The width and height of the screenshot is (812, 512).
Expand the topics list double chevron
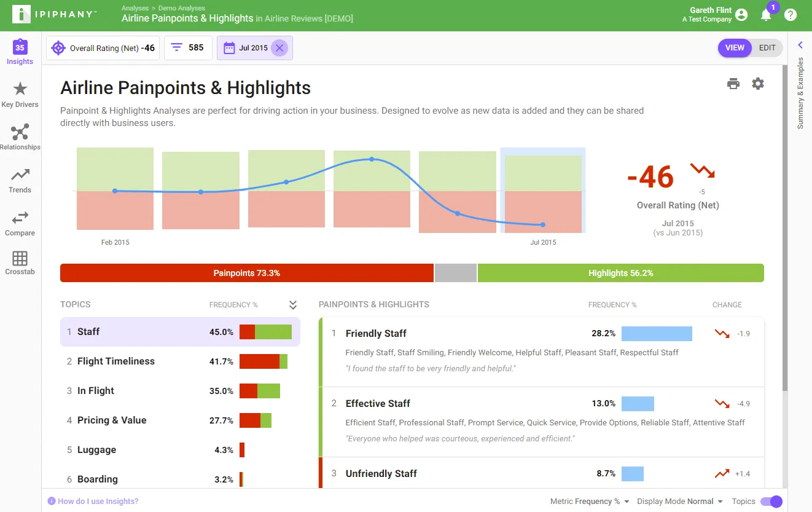293,305
